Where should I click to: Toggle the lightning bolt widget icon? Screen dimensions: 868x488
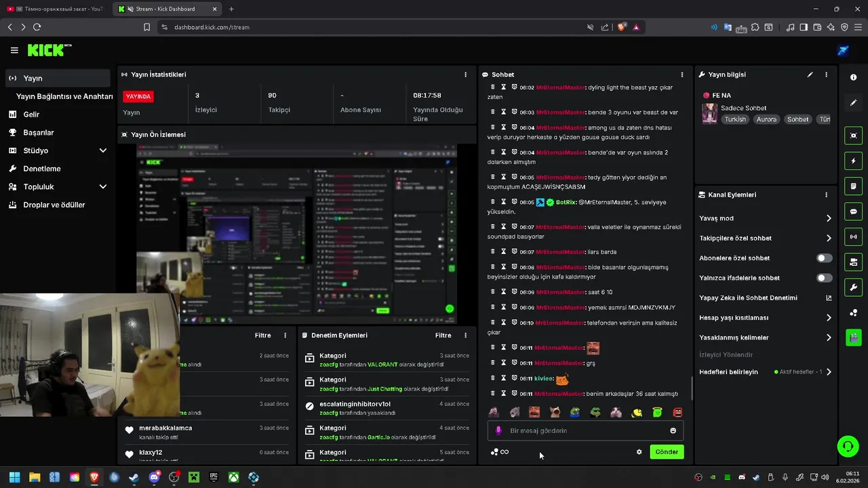[853, 161]
